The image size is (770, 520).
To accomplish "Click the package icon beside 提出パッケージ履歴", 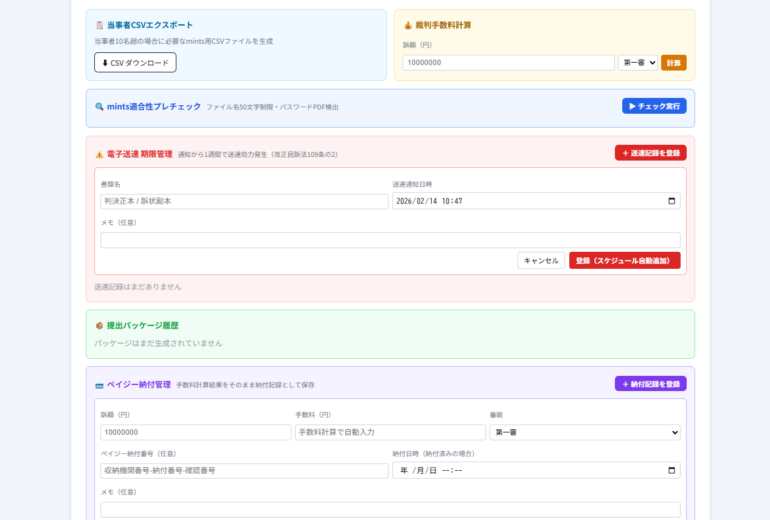I will 99,325.
